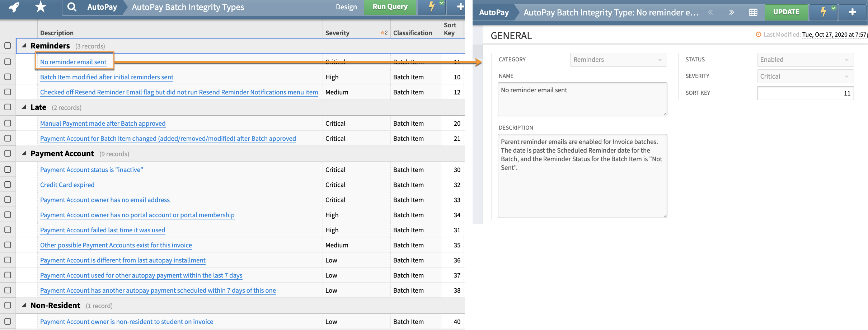Tick the checkbox beside No reminder email sent
868x330 pixels.
(x=8, y=62)
